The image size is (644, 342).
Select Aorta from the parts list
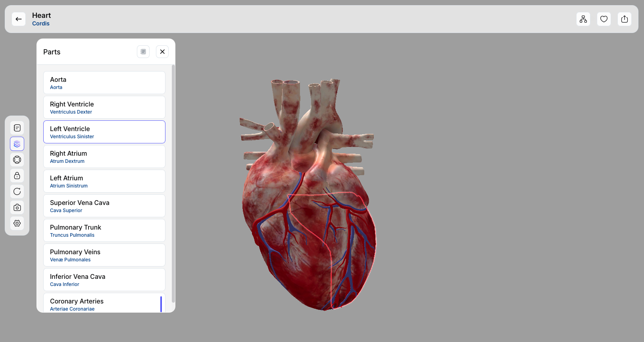[104, 83]
